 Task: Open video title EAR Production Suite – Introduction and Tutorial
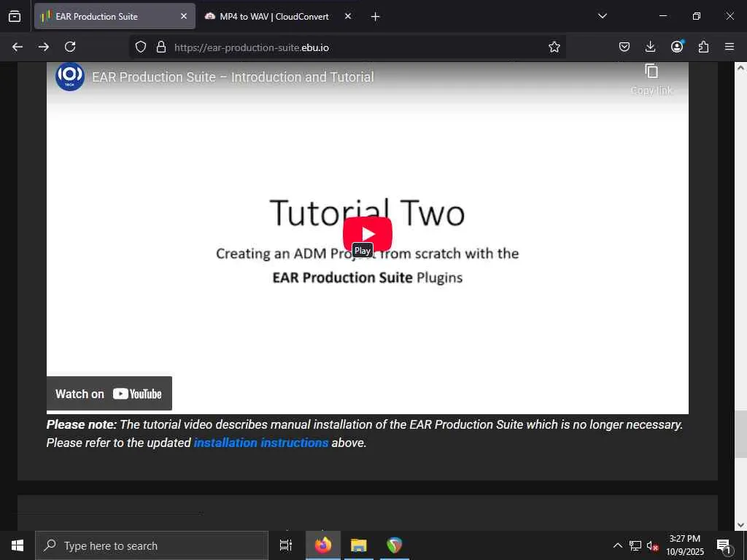[233, 77]
